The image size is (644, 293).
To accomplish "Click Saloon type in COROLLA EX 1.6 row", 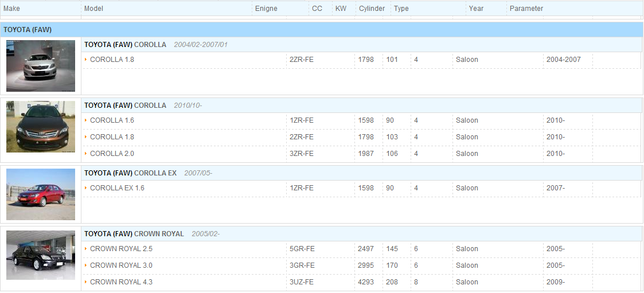I will click(x=467, y=188).
